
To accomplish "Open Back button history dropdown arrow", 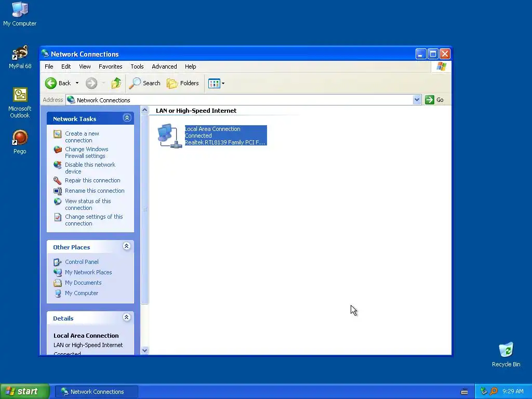I will coord(77,83).
